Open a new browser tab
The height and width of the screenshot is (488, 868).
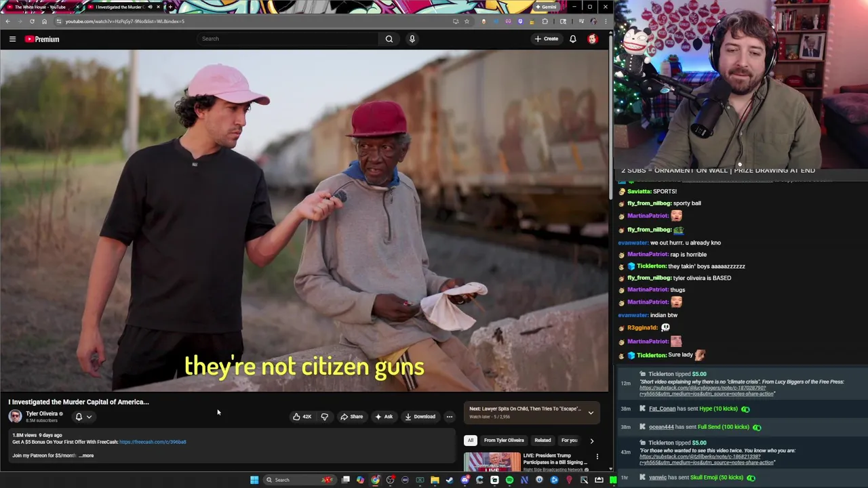pyautogui.click(x=170, y=7)
